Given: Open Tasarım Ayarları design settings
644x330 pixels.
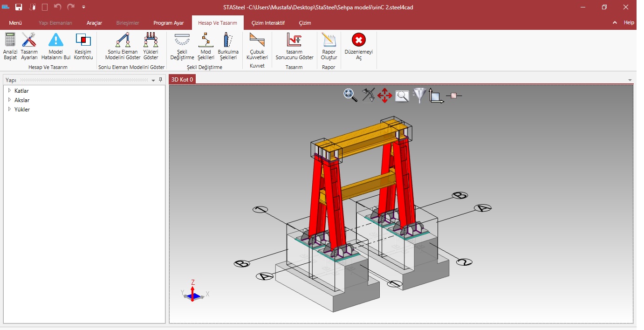Looking at the screenshot, I should [x=29, y=46].
